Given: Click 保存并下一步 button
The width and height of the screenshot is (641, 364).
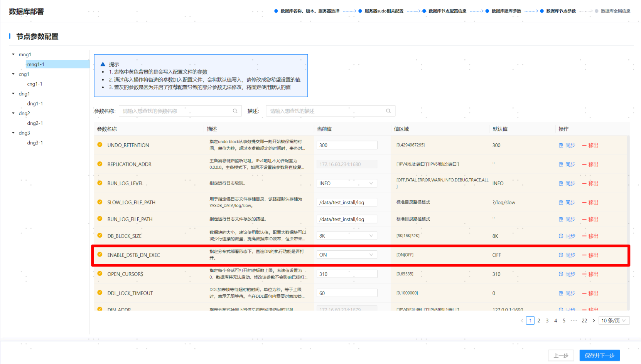Looking at the screenshot, I should pos(599,355).
